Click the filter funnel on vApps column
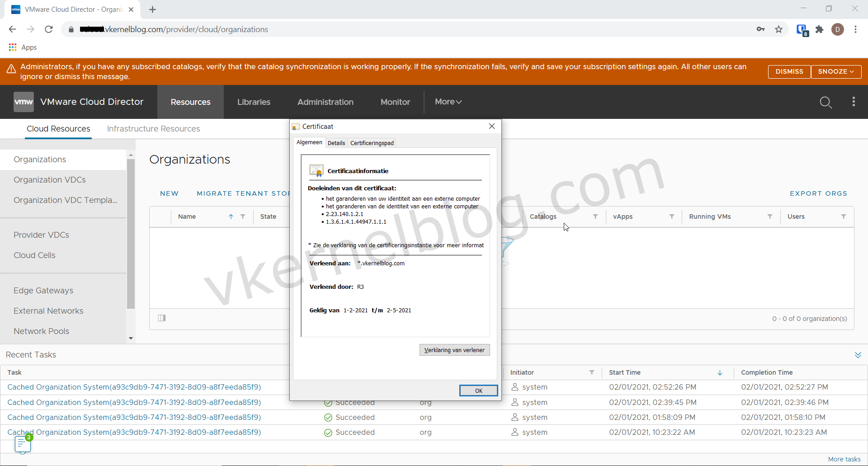This screenshot has height=466, width=868. [x=672, y=217]
